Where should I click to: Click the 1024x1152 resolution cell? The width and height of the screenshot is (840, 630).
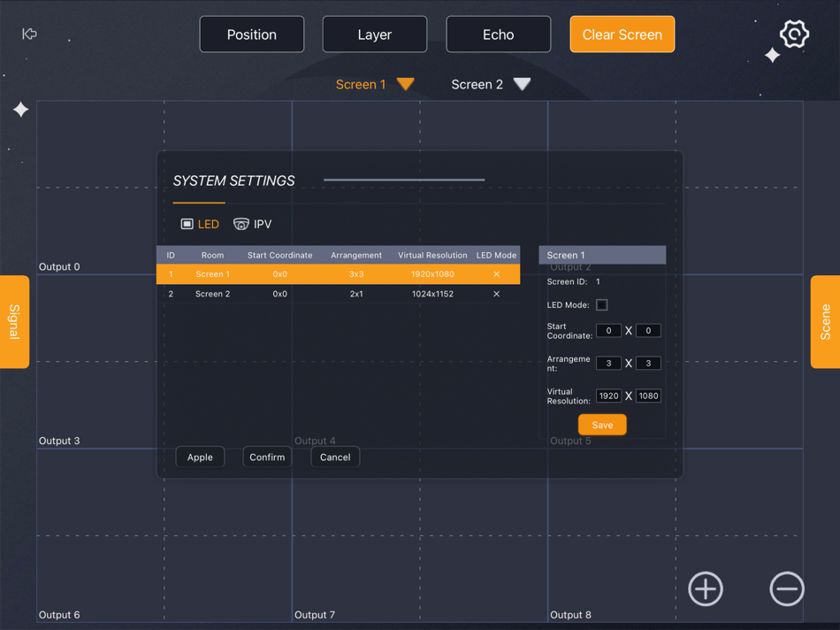pyautogui.click(x=433, y=294)
